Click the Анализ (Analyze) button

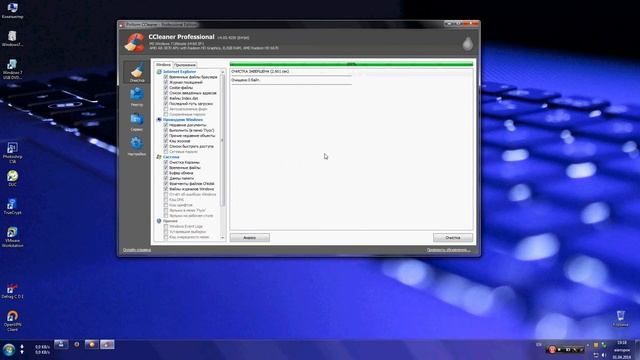click(x=249, y=238)
